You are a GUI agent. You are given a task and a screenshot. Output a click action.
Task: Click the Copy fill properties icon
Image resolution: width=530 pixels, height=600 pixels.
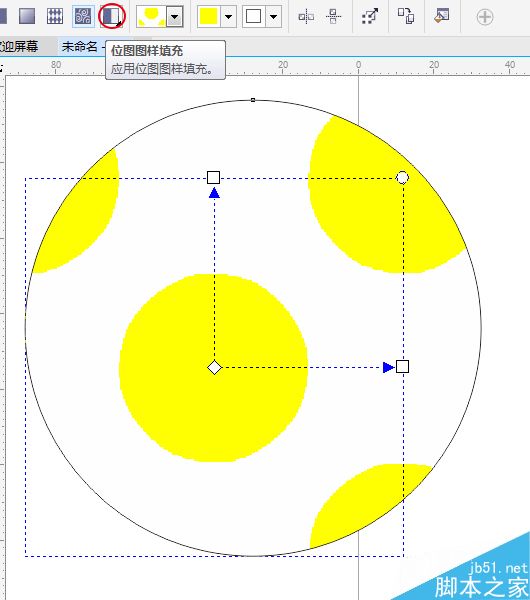point(406,16)
